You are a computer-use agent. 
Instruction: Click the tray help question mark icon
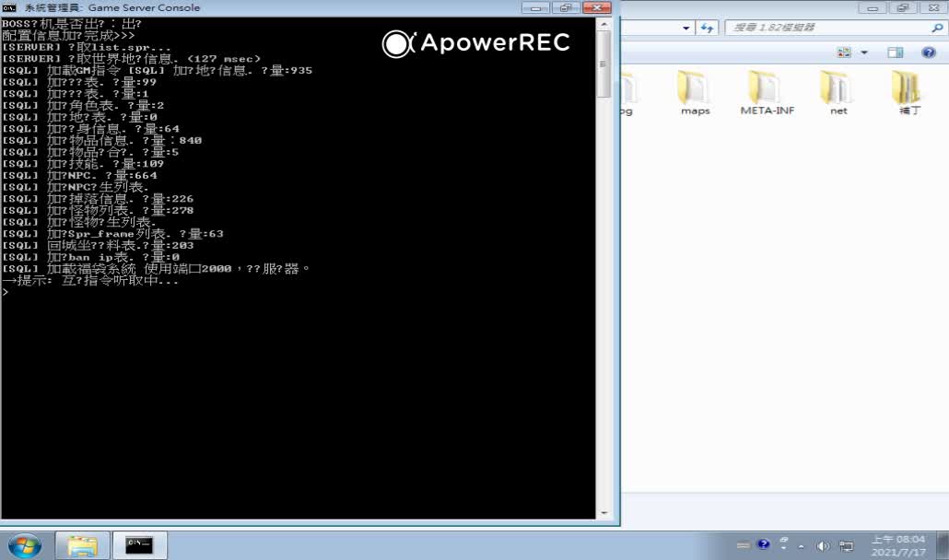764,544
